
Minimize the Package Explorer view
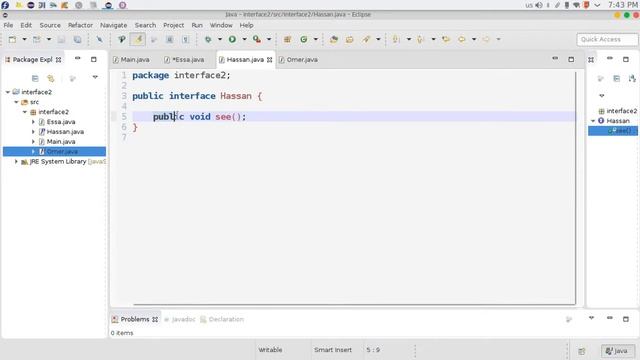pyautogui.click(x=78, y=59)
